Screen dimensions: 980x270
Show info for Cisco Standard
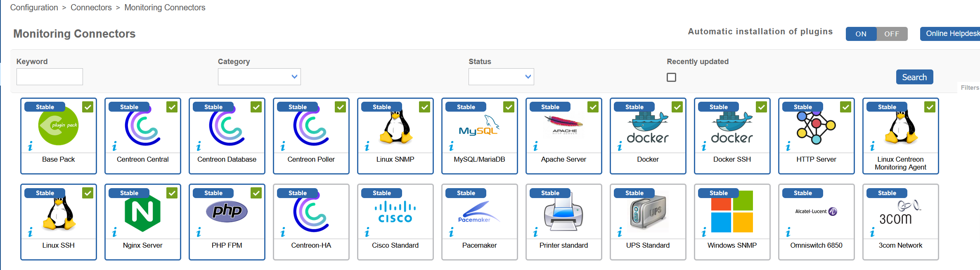367,232
